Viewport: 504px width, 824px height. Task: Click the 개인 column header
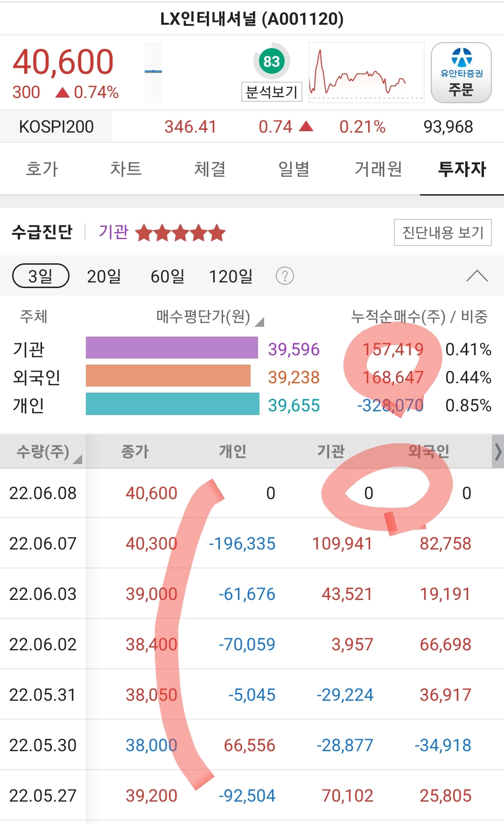click(x=233, y=451)
